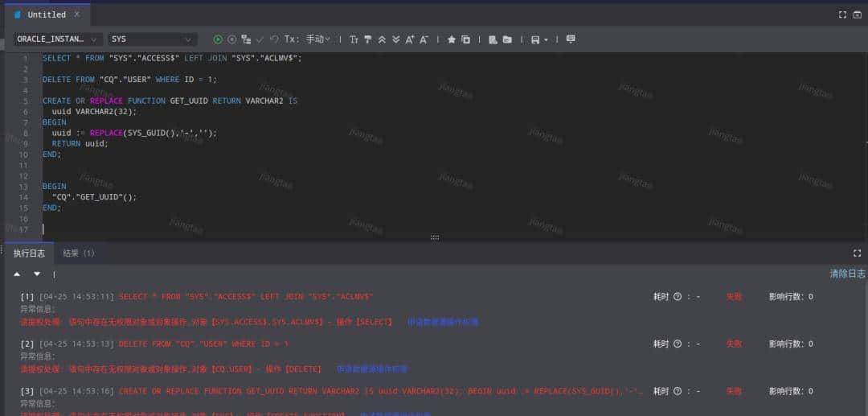Expand the log panel with maximize icon
The height and width of the screenshot is (416, 868).
point(857,253)
